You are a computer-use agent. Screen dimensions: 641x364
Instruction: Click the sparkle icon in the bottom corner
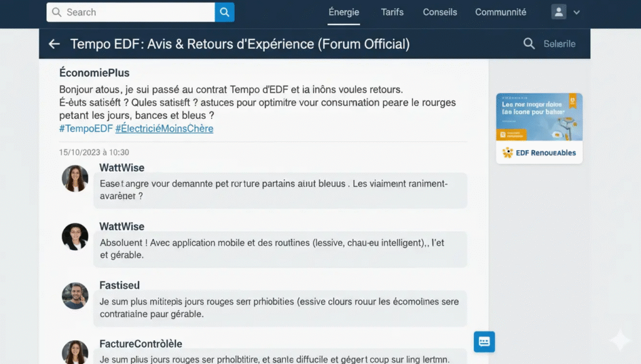620,340
